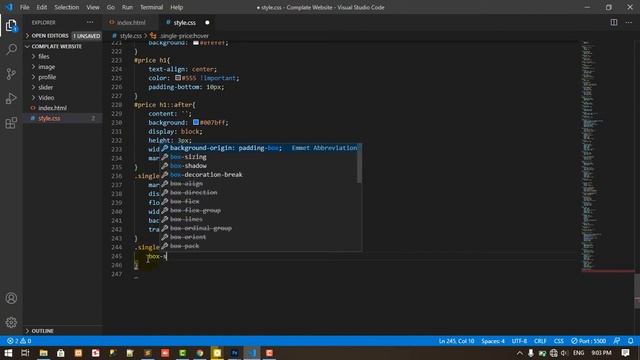This screenshot has height=360, width=640.
Task: Open the Run menu
Action: point(127,7)
